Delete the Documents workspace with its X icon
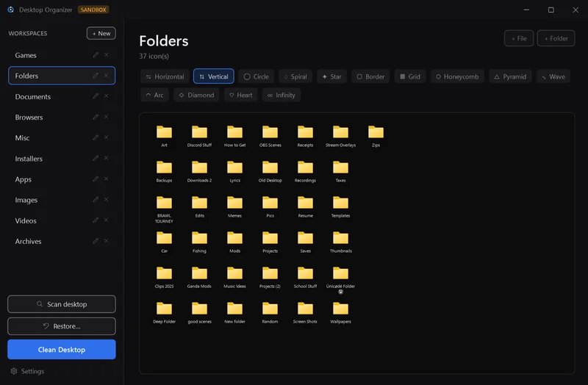Image resolution: width=588 pixels, height=385 pixels. coord(106,96)
